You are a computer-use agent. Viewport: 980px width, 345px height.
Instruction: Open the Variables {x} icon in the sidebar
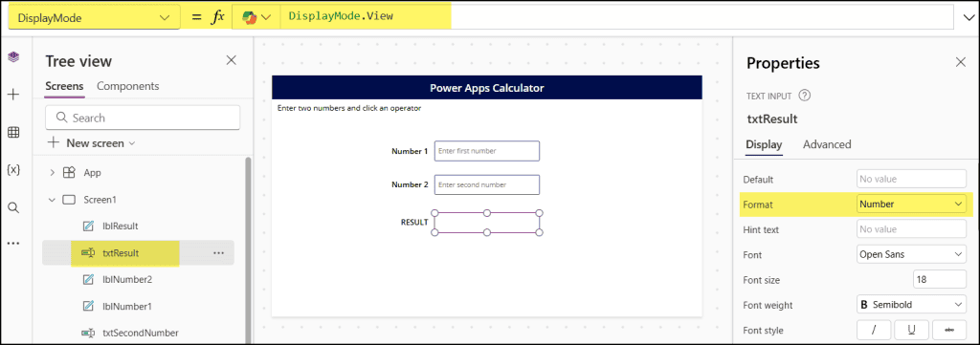[13, 169]
